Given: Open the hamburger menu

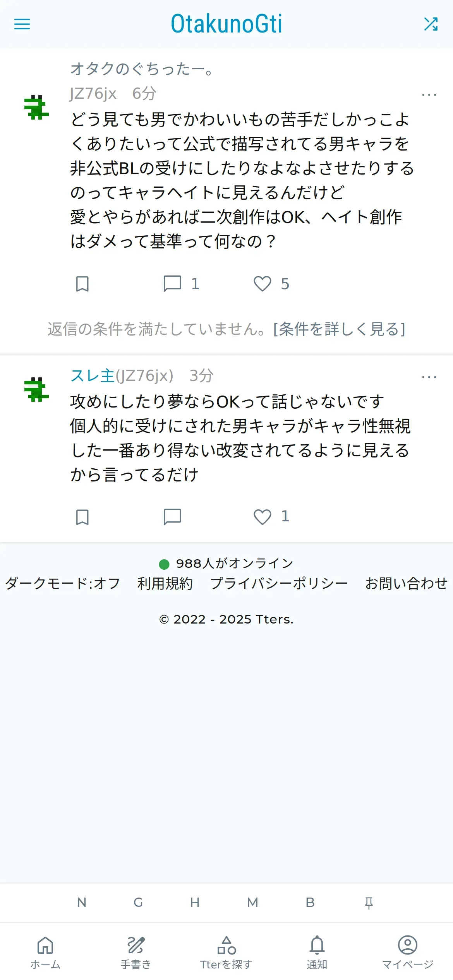Looking at the screenshot, I should coord(22,24).
